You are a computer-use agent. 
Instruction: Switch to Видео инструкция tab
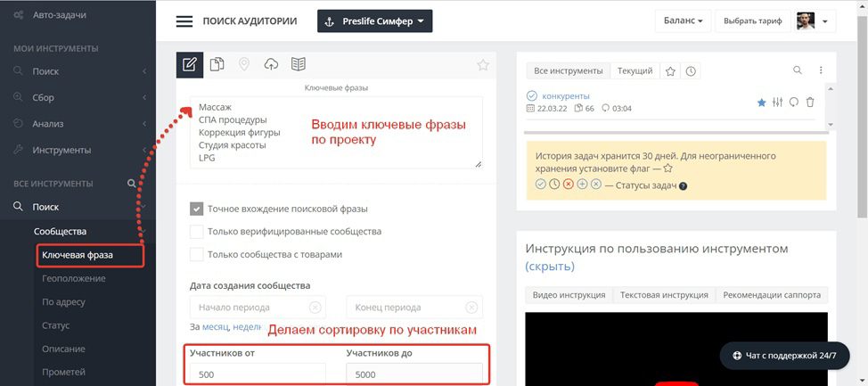pos(569,294)
